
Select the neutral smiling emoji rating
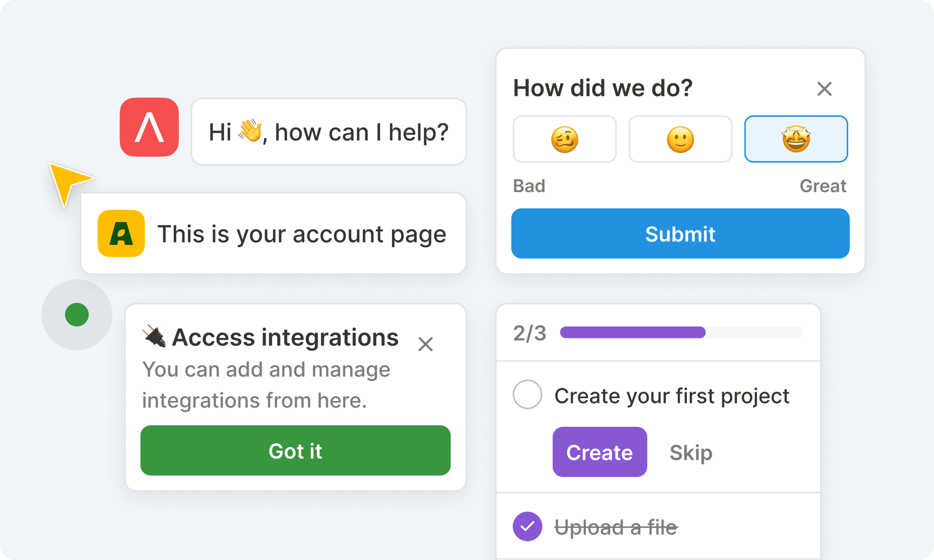680,139
